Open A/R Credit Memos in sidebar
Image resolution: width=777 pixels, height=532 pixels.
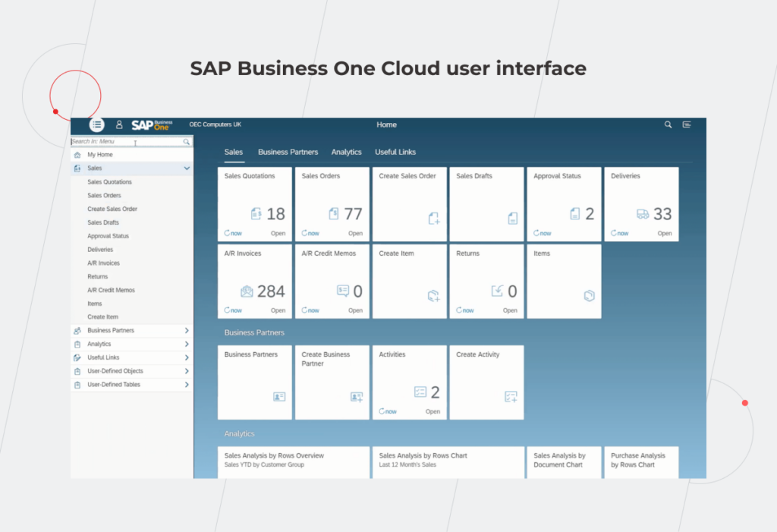click(111, 290)
